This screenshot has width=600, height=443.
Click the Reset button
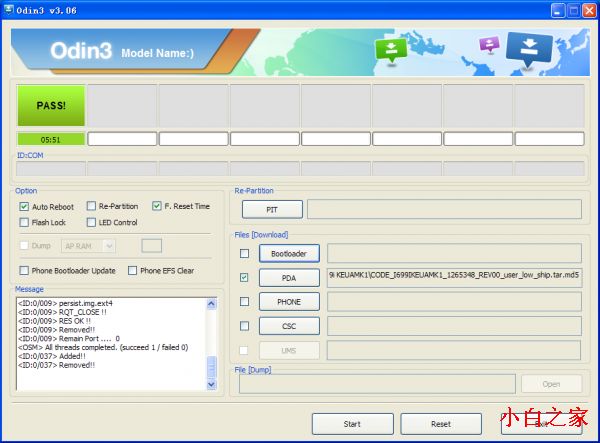tap(441, 424)
